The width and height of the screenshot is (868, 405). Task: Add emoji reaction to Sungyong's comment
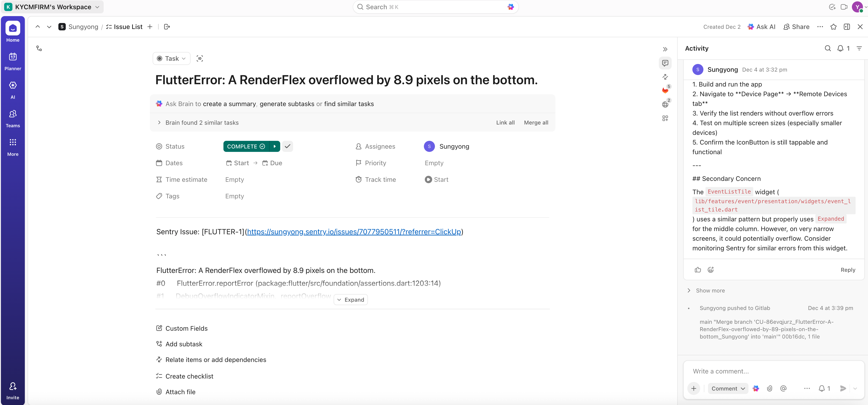711,270
